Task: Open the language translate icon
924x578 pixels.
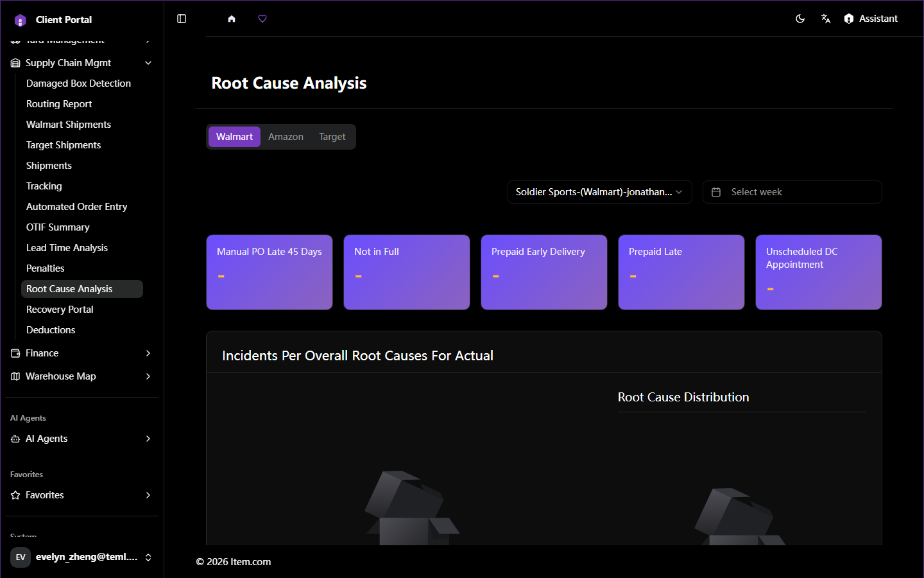Action: pyautogui.click(x=826, y=19)
